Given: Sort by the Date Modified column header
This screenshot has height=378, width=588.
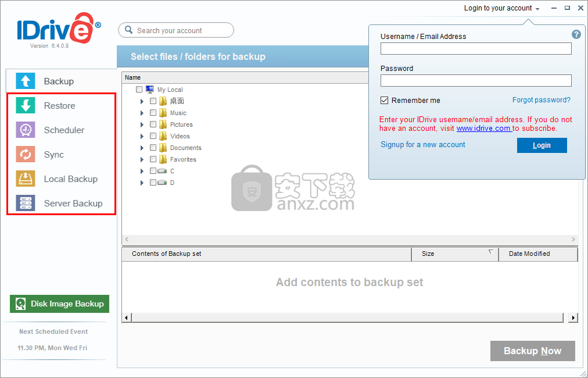Looking at the screenshot, I should (x=538, y=254).
